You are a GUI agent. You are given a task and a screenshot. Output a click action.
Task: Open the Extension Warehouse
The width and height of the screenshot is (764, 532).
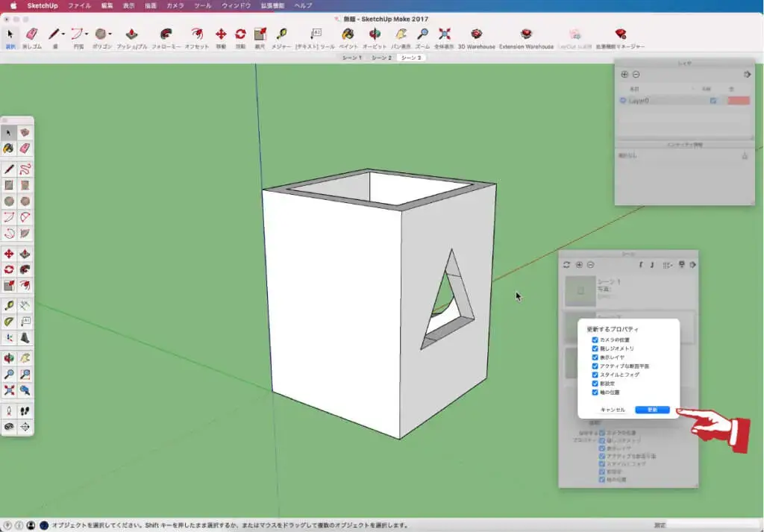[x=526, y=34]
